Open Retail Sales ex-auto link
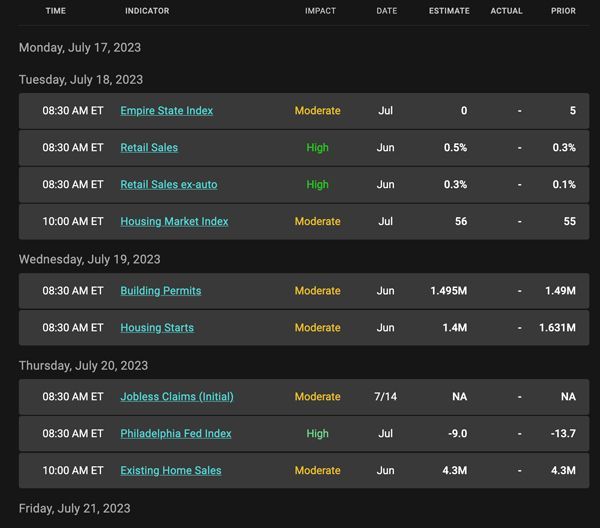The height and width of the screenshot is (528, 600). [x=169, y=184]
